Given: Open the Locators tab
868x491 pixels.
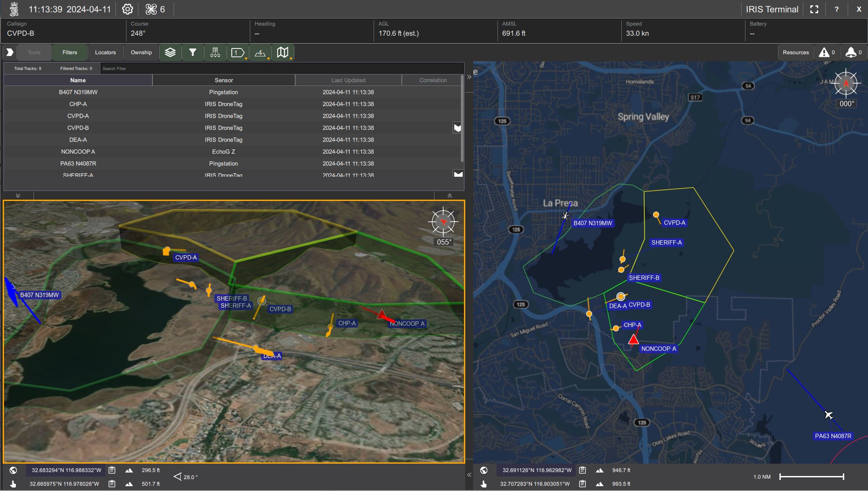Looking at the screenshot, I should [105, 52].
